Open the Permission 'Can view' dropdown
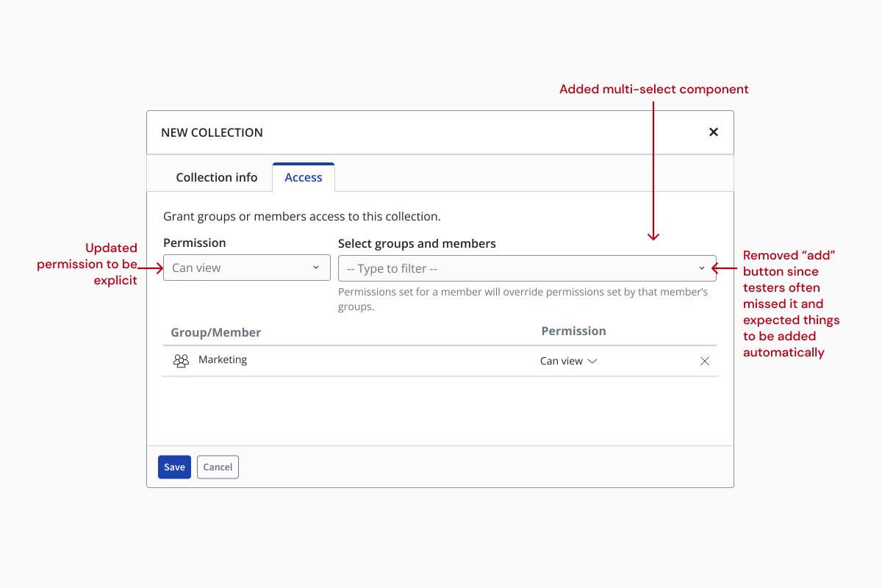The height and width of the screenshot is (588, 882). tap(247, 268)
